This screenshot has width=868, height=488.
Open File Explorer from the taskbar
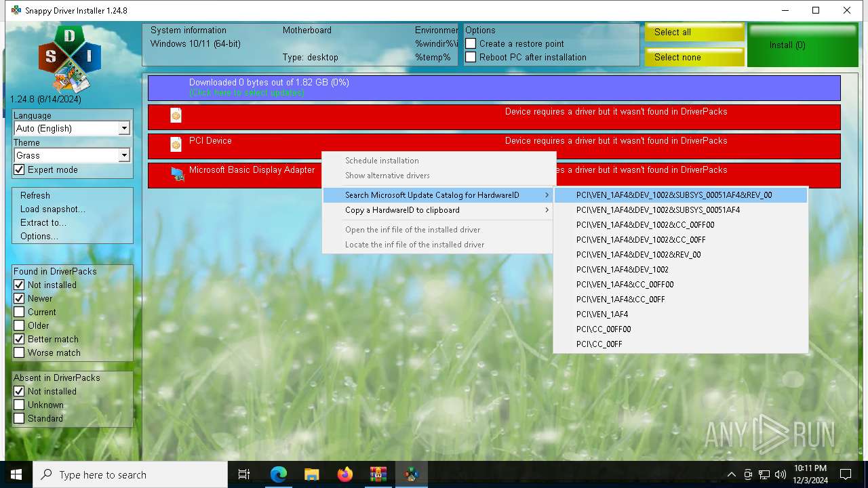312,474
